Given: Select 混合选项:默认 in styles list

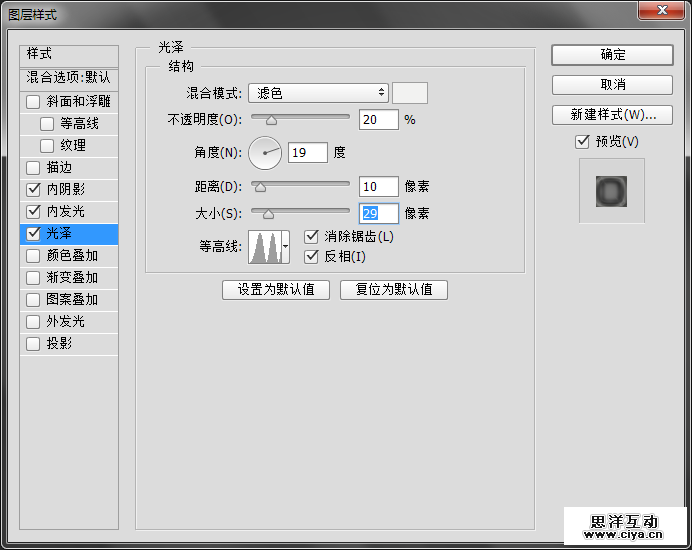Looking at the screenshot, I should click(x=68, y=77).
